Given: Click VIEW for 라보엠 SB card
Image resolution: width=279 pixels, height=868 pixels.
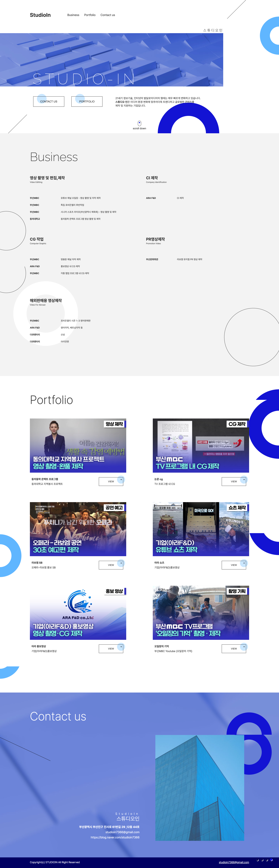Looking at the screenshot, I should [x=111, y=565].
